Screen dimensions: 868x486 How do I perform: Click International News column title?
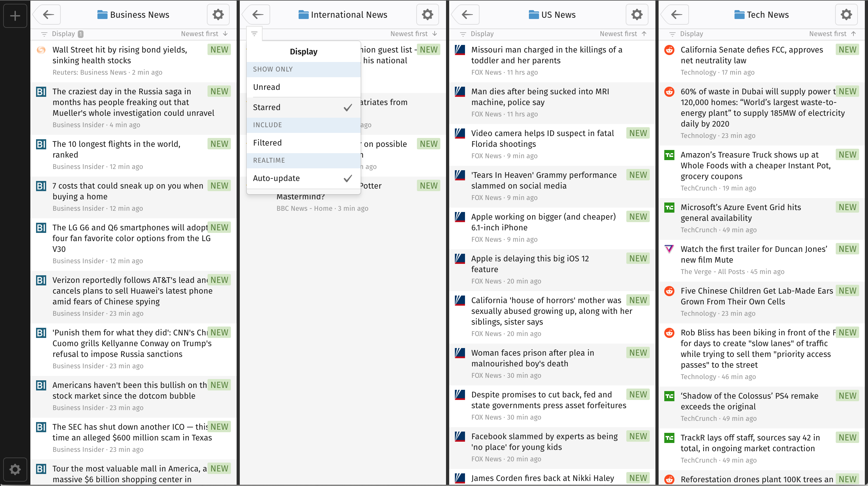pos(349,15)
